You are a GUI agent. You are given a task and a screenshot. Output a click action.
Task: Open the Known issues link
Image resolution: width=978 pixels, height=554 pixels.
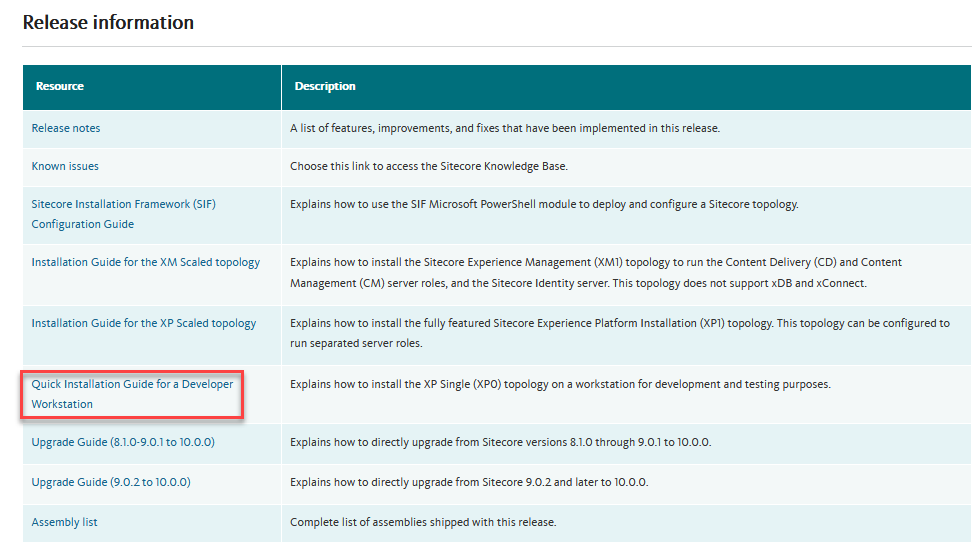point(65,166)
